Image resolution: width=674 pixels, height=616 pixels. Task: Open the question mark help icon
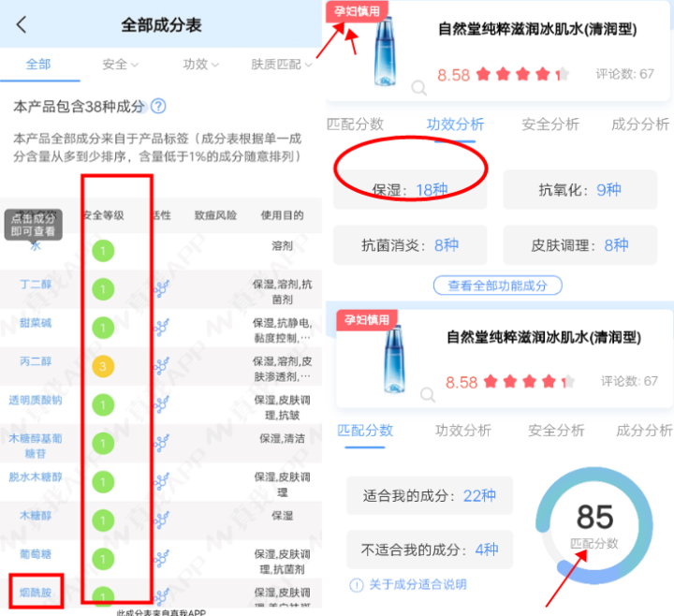coord(158,106)
